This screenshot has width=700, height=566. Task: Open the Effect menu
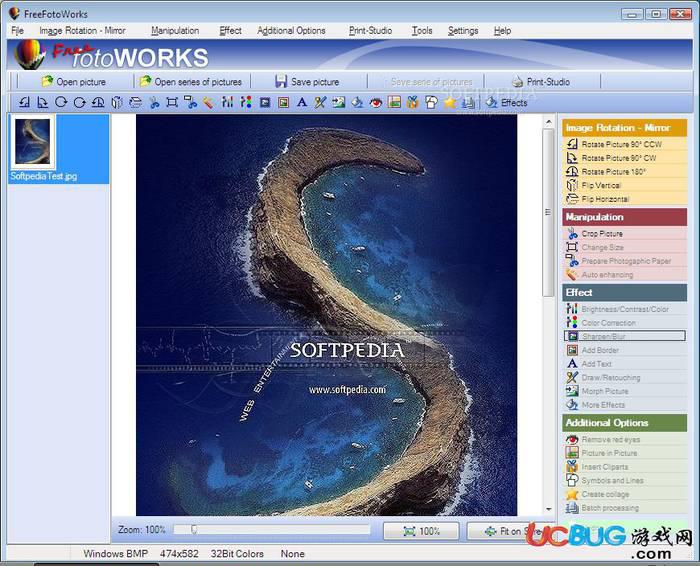tap(230, 31)
